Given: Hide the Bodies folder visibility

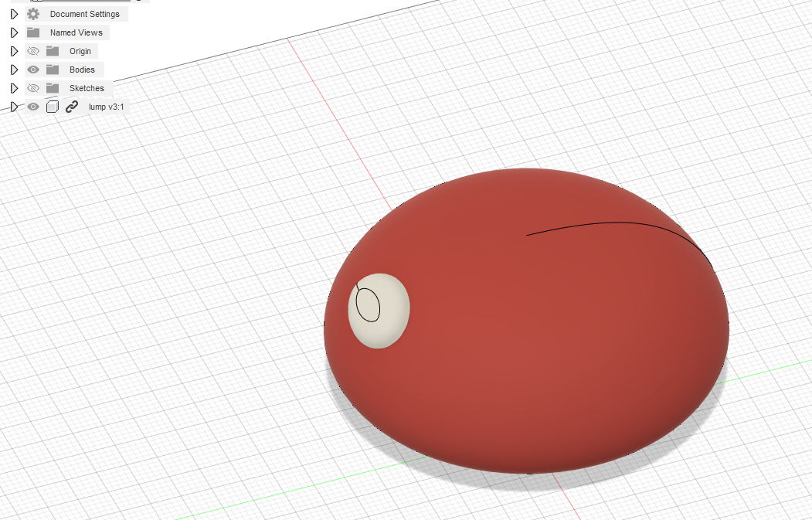Looking at the screenshot, I should [x=33, y=70].
